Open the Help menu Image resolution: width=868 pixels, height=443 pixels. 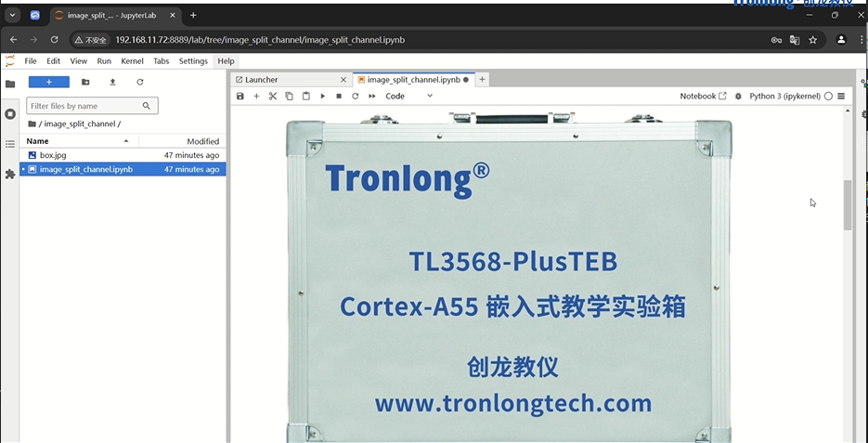[x=226, y=61]
